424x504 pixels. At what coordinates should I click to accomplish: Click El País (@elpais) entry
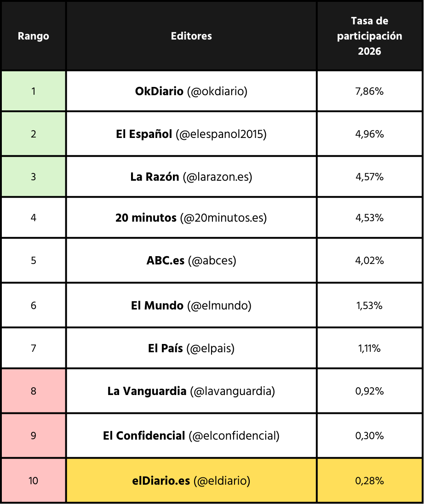point(191,348)
